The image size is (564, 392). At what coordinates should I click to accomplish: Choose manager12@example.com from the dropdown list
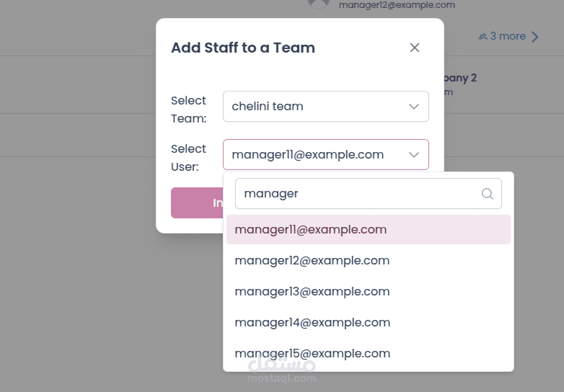point(312,261)
